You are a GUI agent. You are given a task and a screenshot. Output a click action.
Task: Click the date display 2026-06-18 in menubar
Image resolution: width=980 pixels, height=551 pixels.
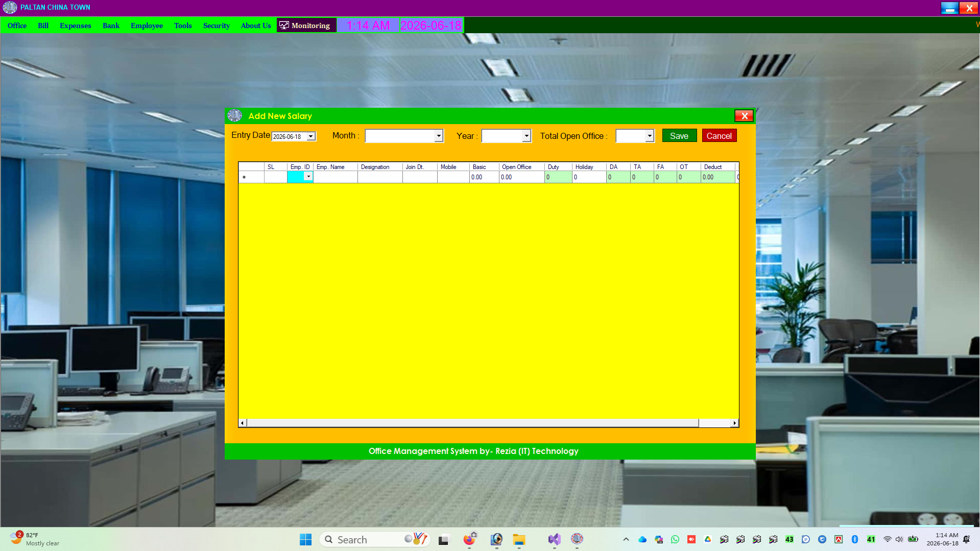pyautogui.click(x=431, y=26)
